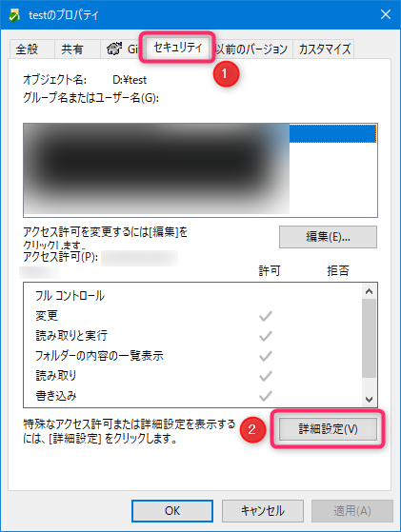Click the down arrow of permissions scrollbar
401x532 pixels.
pyautogui.click(x=369, y=400)
